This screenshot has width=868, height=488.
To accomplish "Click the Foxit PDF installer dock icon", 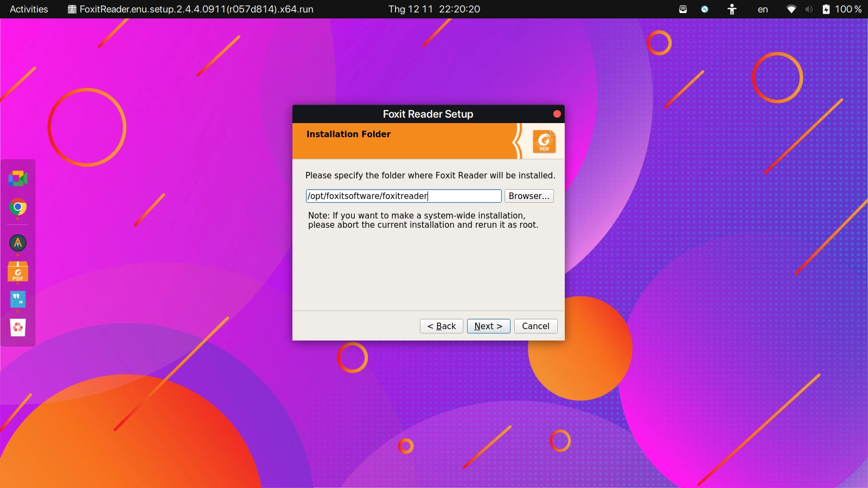I will (x=18, y=272).
